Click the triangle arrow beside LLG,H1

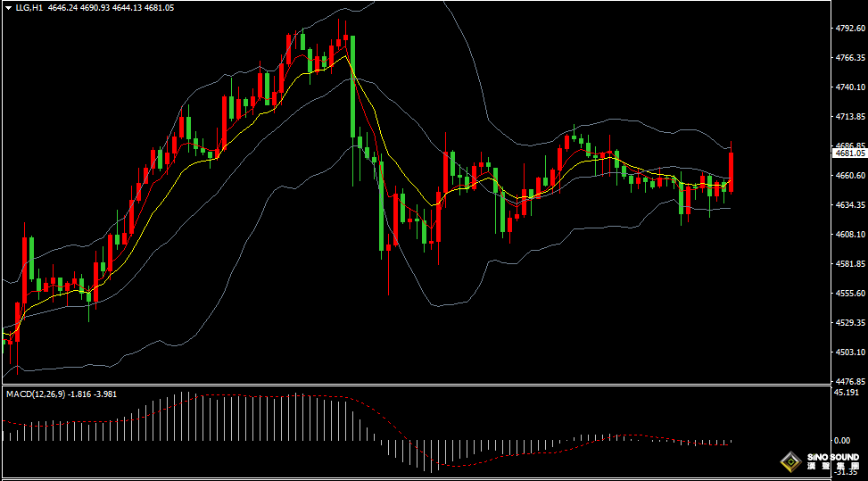8,8
